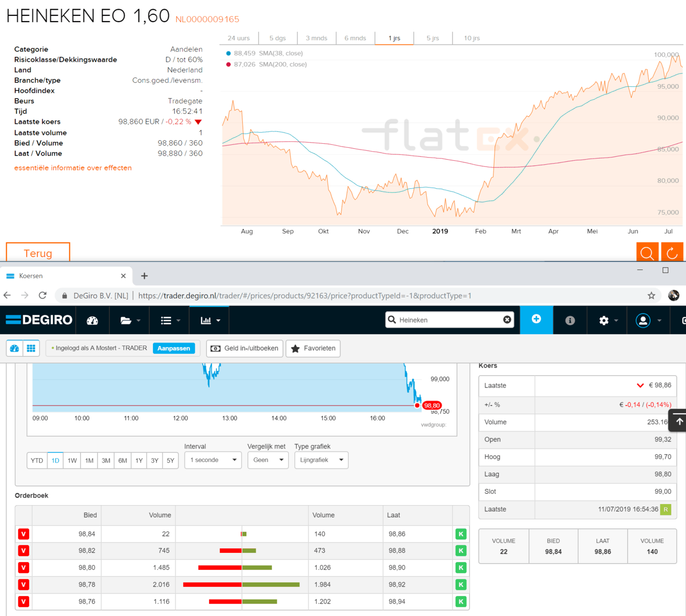Select the 3Y chart range

[x=155, y=460]
